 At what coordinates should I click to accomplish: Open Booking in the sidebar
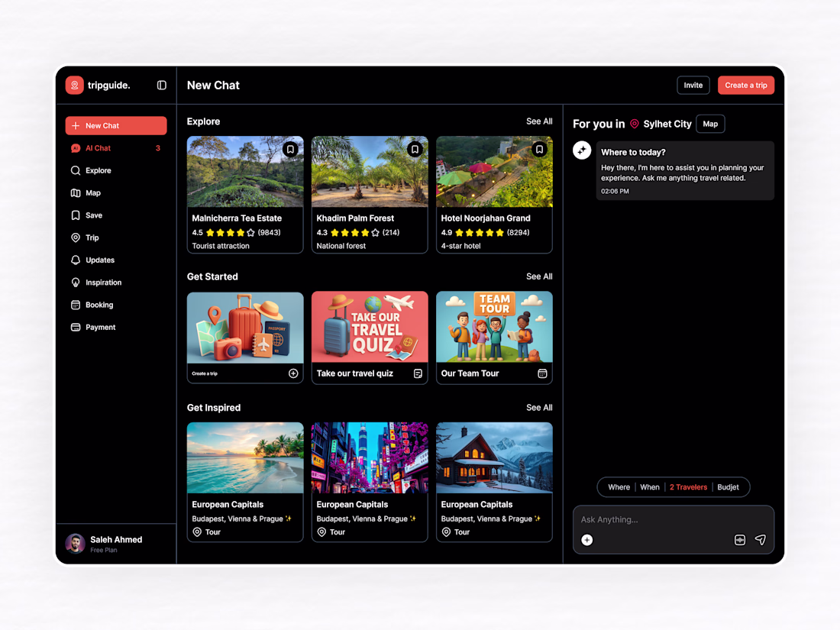(x=116, y=305)
